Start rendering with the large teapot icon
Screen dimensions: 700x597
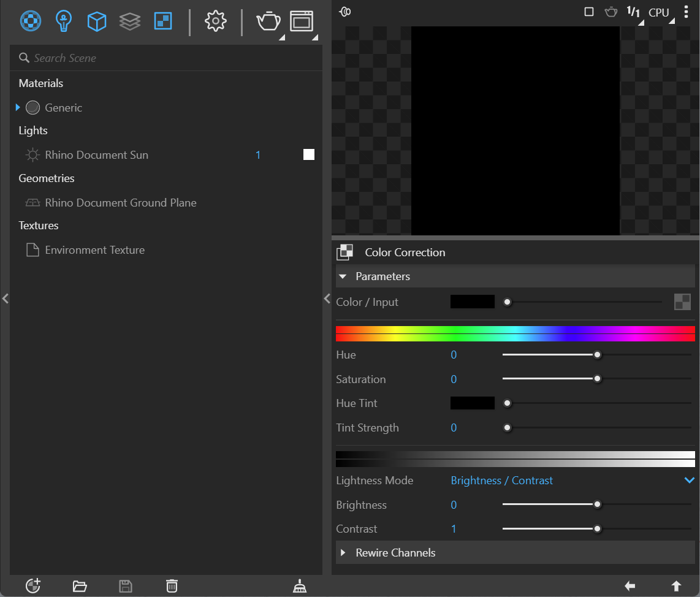(x=268, y=21)
